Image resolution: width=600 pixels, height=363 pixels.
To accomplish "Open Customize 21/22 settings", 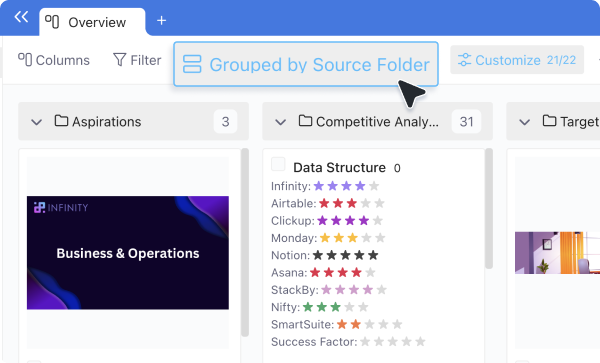I will [517, 60].
